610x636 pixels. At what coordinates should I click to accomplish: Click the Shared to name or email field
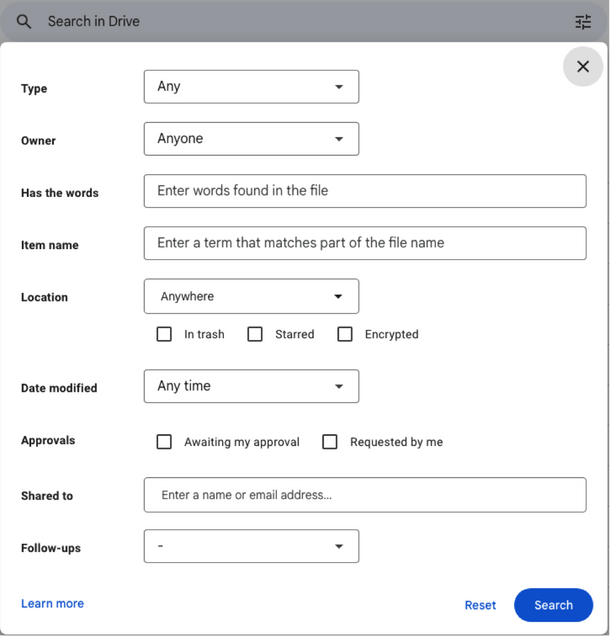click(365, 495)
